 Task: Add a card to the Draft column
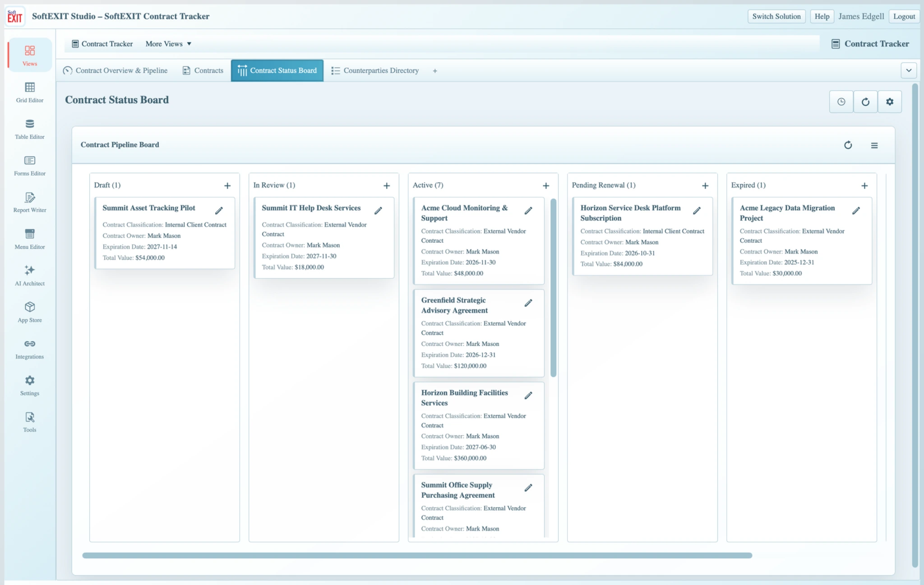click(x=227, y=186)
